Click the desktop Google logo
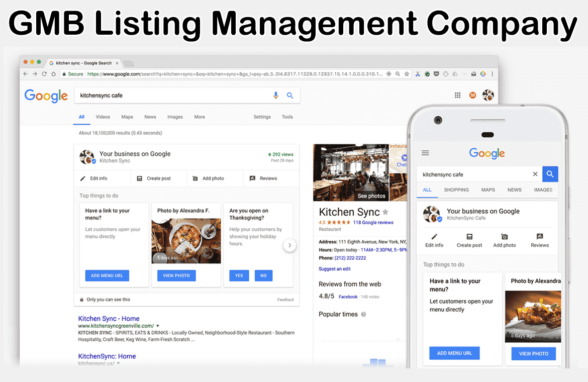This screenshot has height=382, width=588. (x=46, y=96)
